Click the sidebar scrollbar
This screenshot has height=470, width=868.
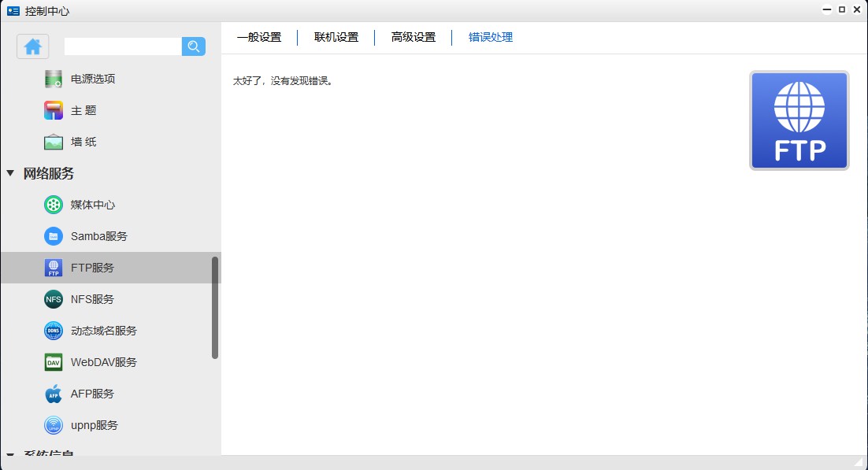(217, 299)
